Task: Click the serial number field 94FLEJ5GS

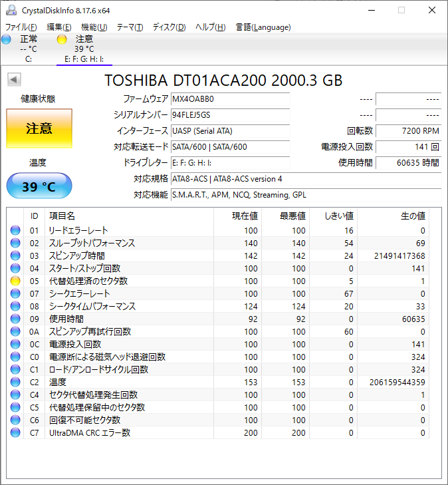Action: point(230,115)
